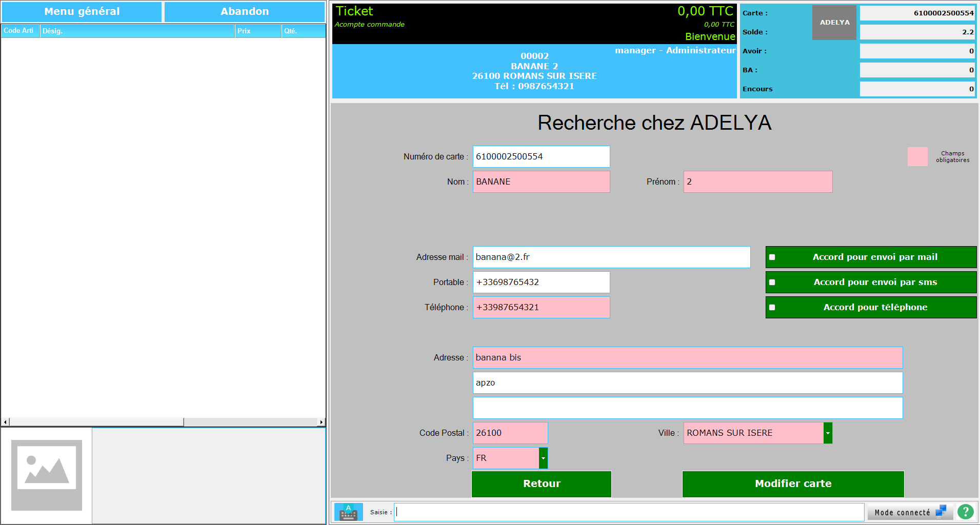Image resolution: width=980 pixels, height=525 pixels.
Task: Click the manager - Administrateur label
Action: [675, 50]
